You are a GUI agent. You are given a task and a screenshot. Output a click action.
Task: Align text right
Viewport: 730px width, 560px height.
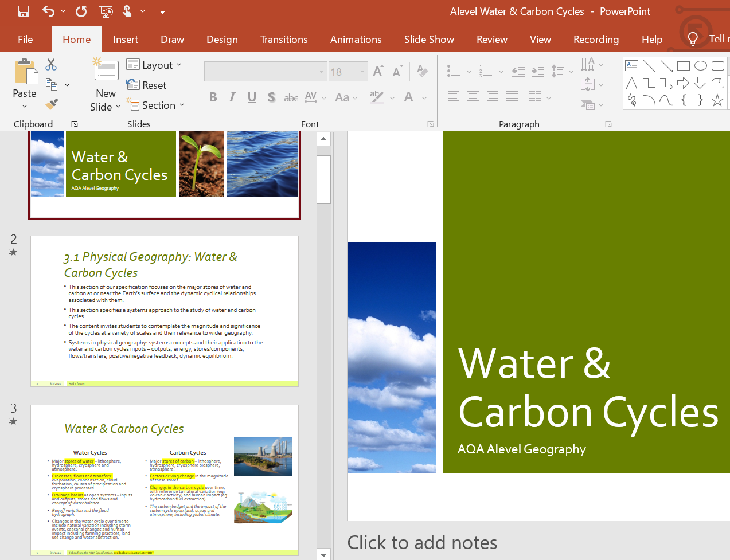[x=493, y=97]
